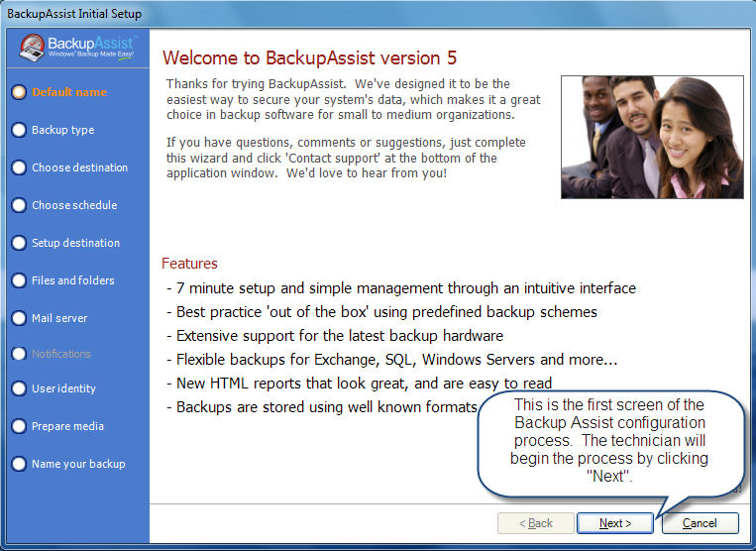Jump to the Mail server step label
This screenshot has height=551, width=756.
pos(59,318)
